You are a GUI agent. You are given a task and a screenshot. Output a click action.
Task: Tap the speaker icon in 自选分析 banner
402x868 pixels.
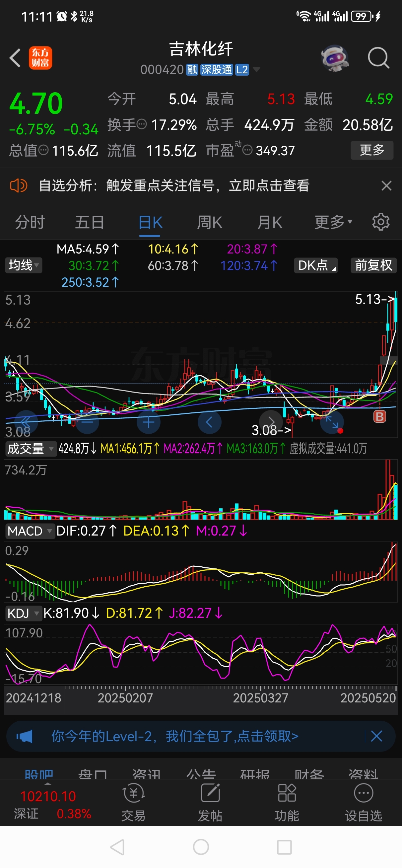click(19, 186)
